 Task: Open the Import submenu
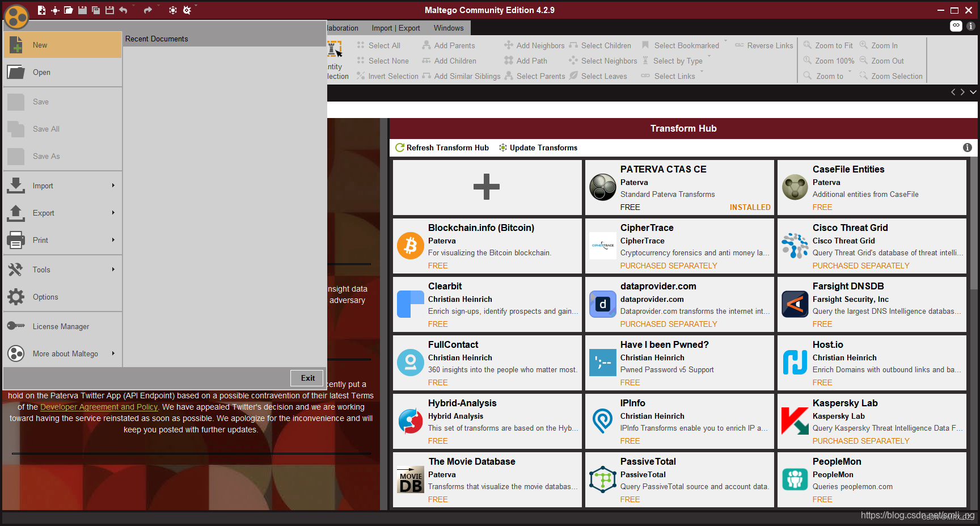coord(63,186)
